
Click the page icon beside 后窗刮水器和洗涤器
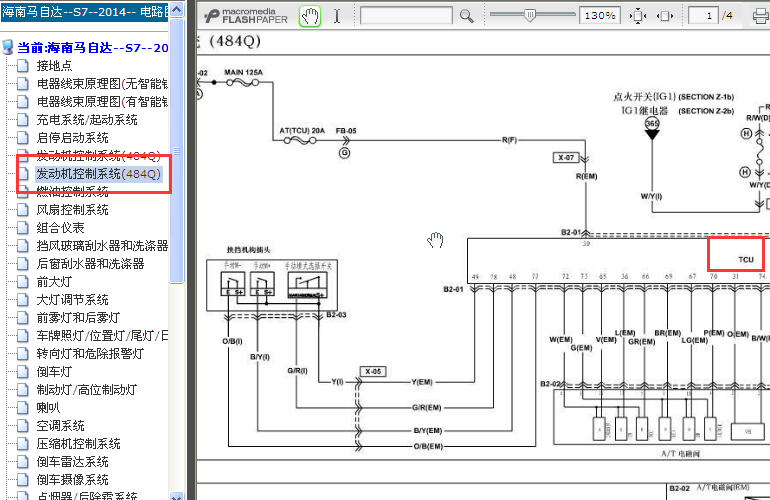[23, 264]
